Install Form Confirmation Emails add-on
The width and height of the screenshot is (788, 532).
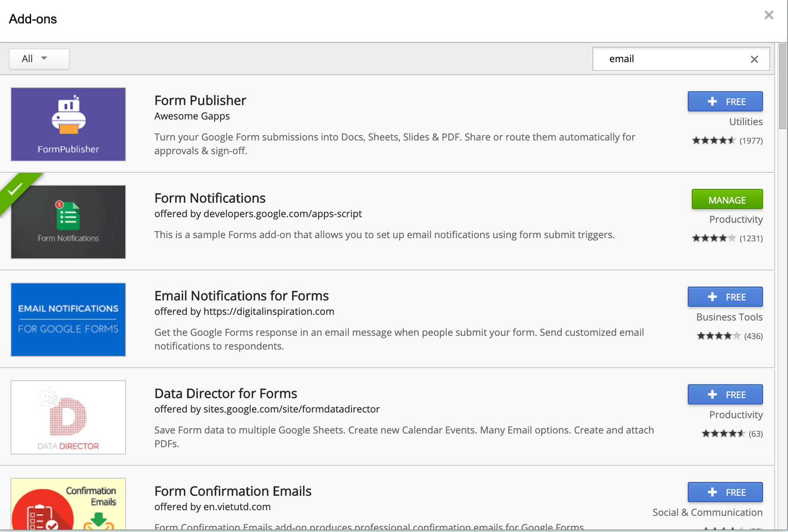click(x=725, y=492)
